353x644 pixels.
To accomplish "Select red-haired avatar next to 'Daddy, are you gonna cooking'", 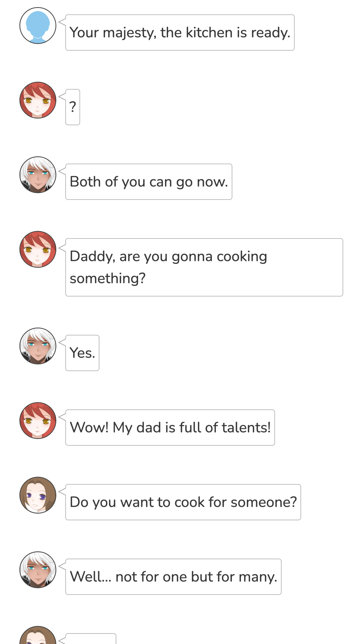I will coord(38,249).
